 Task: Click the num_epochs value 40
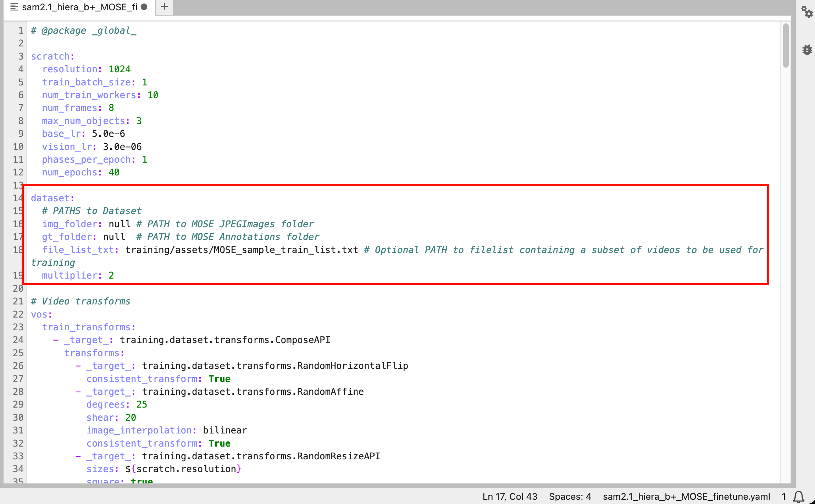pos(114,172)
